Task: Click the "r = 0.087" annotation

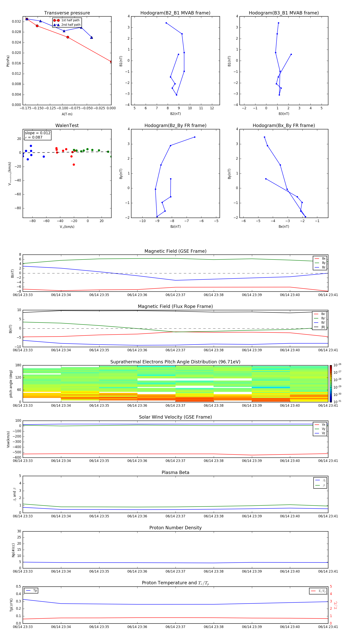Action: (34, 137)
